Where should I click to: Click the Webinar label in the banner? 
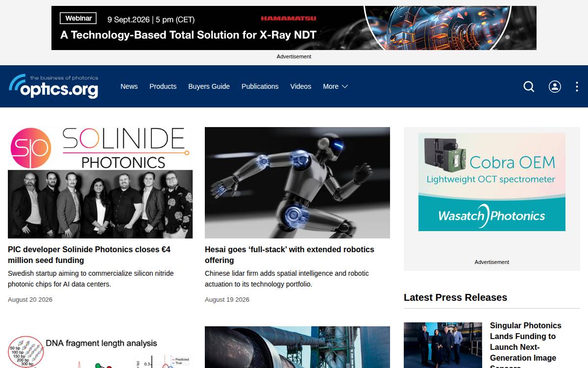(x=78, y=18)
